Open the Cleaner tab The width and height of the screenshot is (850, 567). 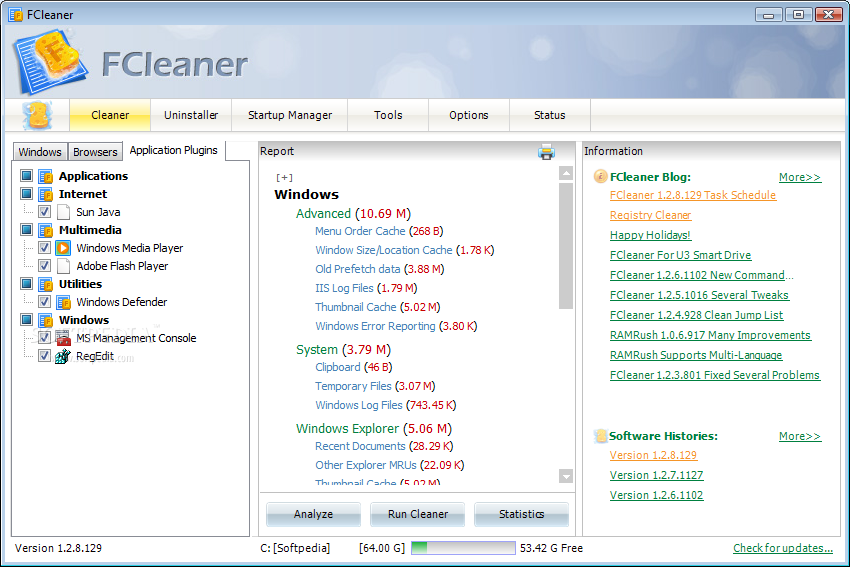tap(110, 115)
